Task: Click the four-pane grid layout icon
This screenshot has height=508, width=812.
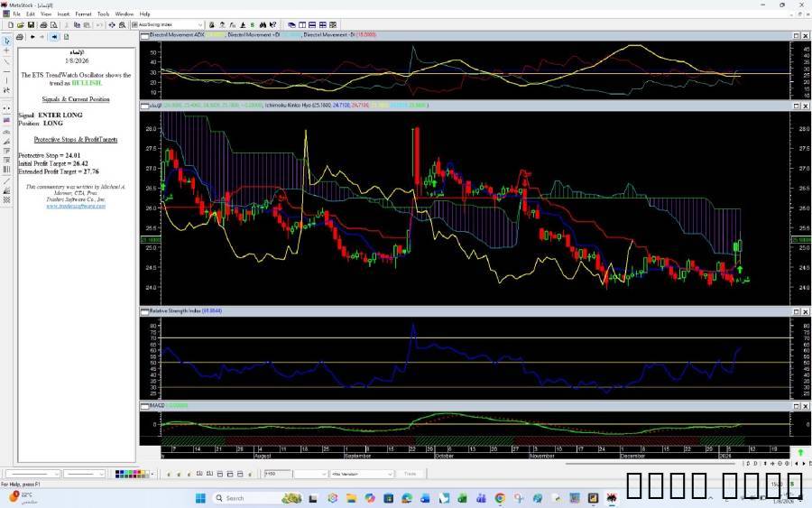Action: click(x=323, y=25)
